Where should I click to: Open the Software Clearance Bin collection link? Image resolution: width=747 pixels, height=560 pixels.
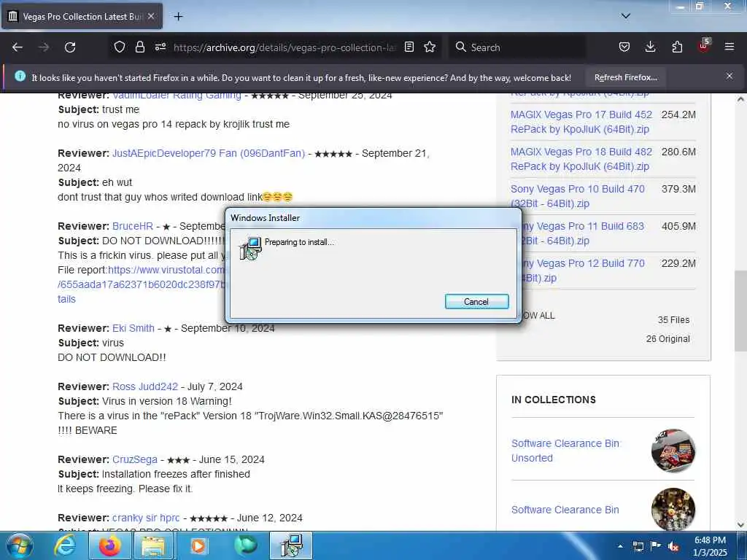click(x=565, y=510)
